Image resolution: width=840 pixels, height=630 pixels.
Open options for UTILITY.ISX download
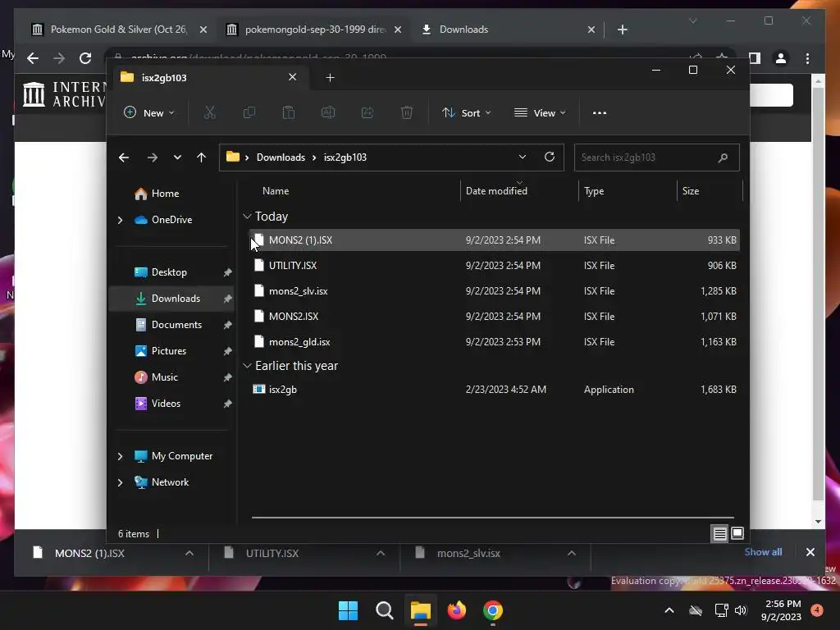tap(381, 553)
